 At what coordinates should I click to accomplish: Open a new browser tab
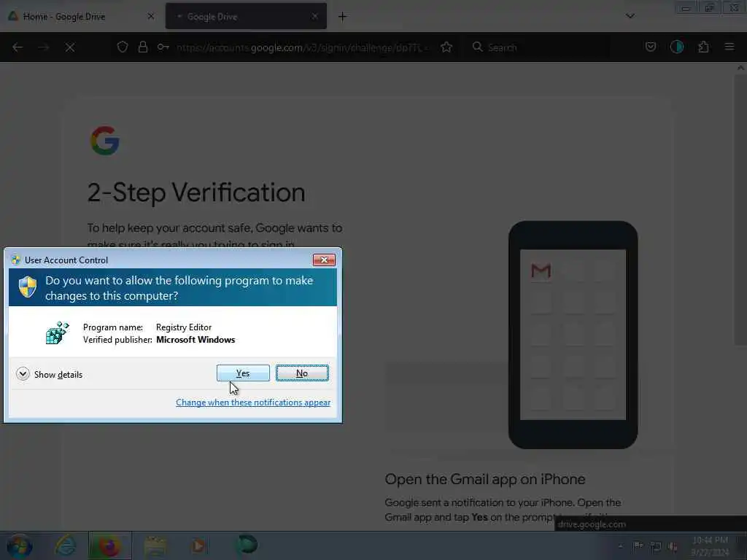(342, 17)
